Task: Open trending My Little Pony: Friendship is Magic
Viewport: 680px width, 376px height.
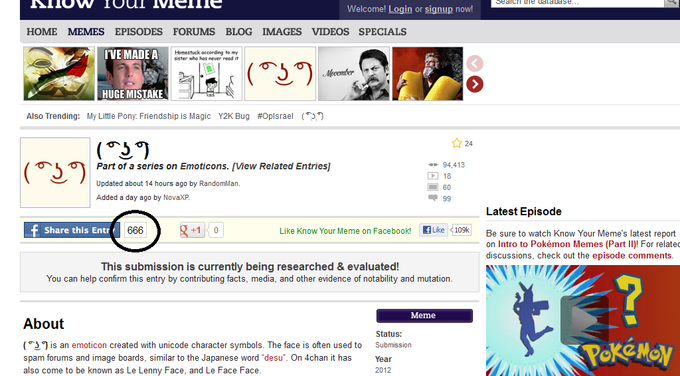Action: (x=148, y=116)
